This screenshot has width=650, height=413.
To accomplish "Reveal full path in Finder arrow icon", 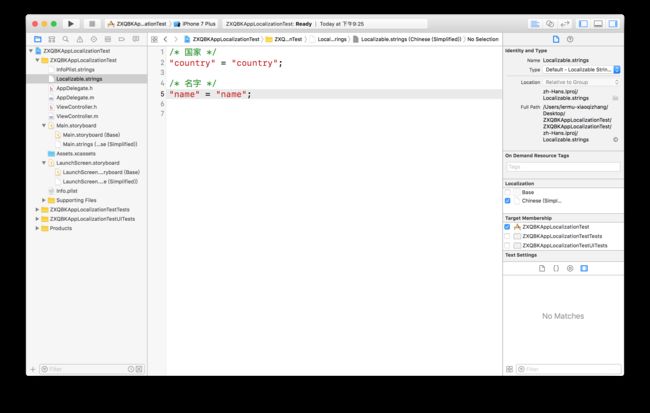I will click(x=616, y=140).
